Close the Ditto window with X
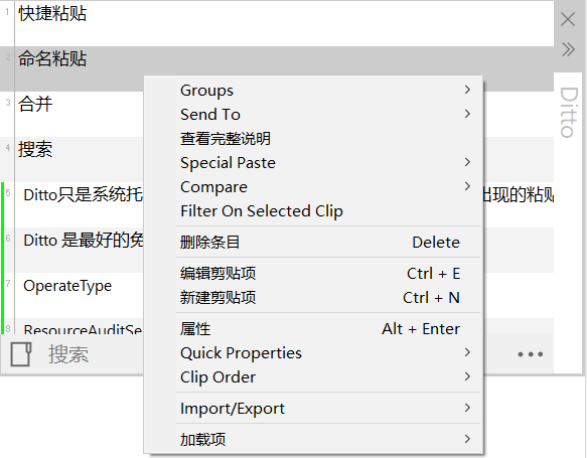587x458 pixels. click(568, 19)
